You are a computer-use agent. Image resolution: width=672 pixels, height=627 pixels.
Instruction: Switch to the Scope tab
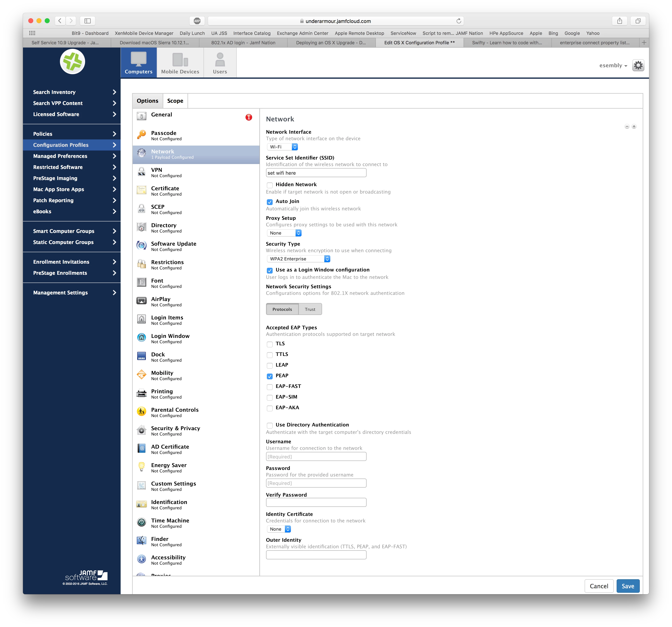tap(175, 101)
